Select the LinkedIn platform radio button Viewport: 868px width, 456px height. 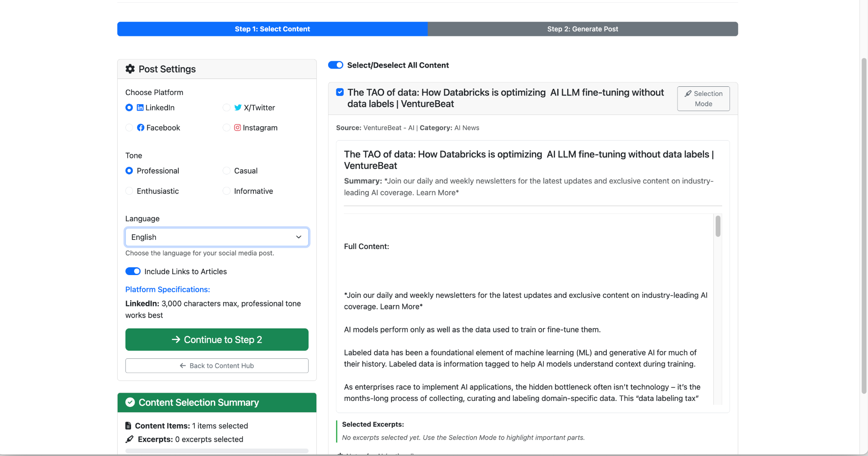(x=129, y=108)
